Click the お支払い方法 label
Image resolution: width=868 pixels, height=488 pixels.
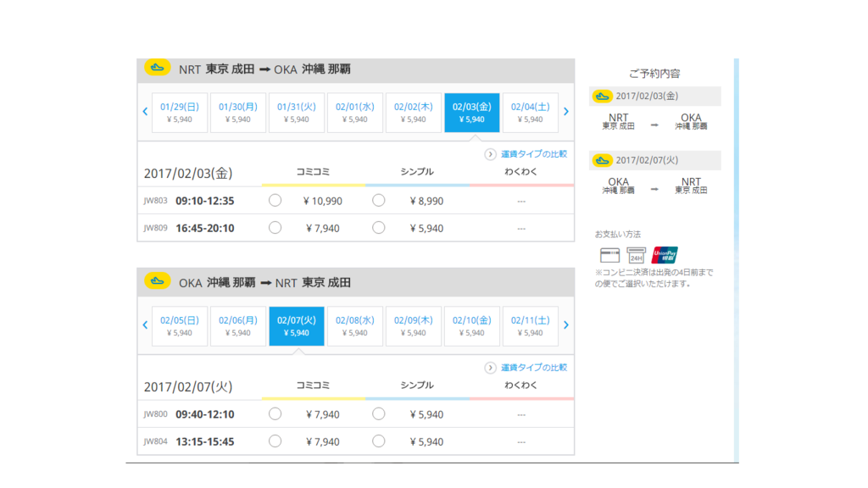click(618, 235)
